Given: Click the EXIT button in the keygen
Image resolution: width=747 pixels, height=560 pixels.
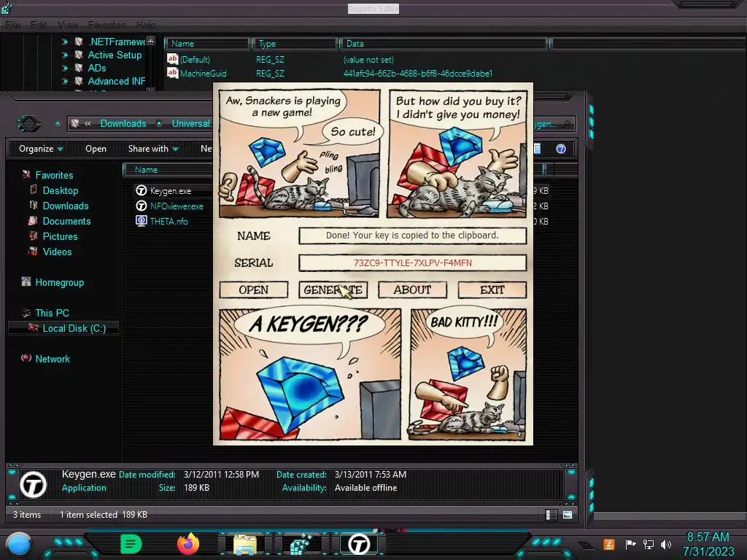Looking at the screenshot, I should point(492,289).
